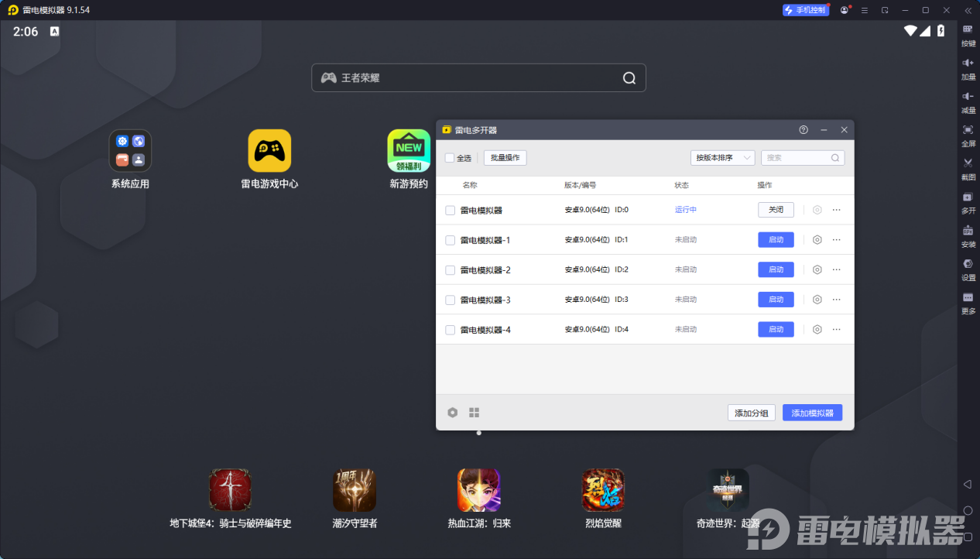Click 运行中 status text of 雷电模拟器
The height and width of the screenshot is (559, 980).
[686, 210]
